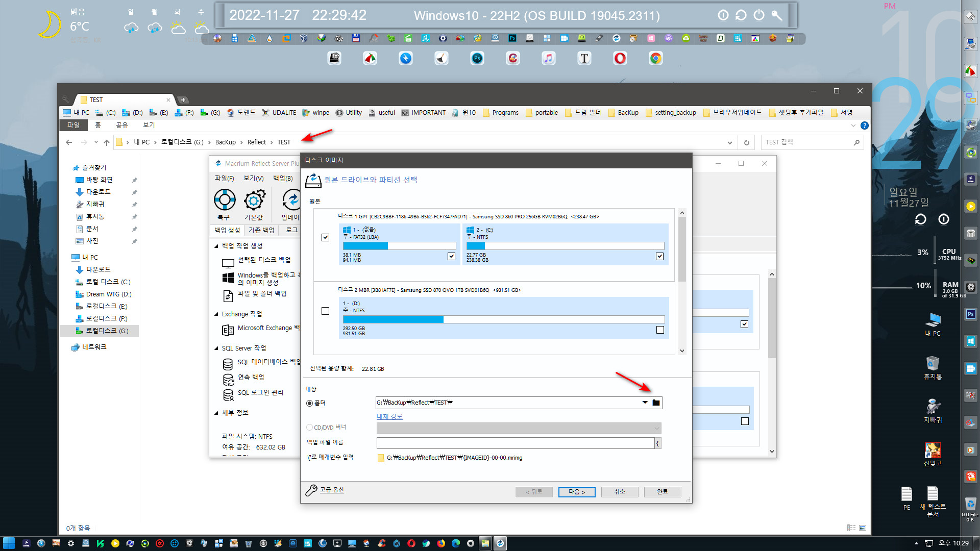Open the recent locations dropdown in Explorer navigation
Image resolution: width=980 pixels, height=551 pixels.
(96, 142)
